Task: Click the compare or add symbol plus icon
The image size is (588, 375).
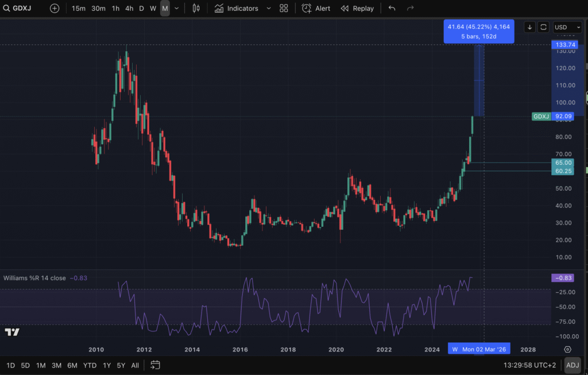Action: click(54, 9)
